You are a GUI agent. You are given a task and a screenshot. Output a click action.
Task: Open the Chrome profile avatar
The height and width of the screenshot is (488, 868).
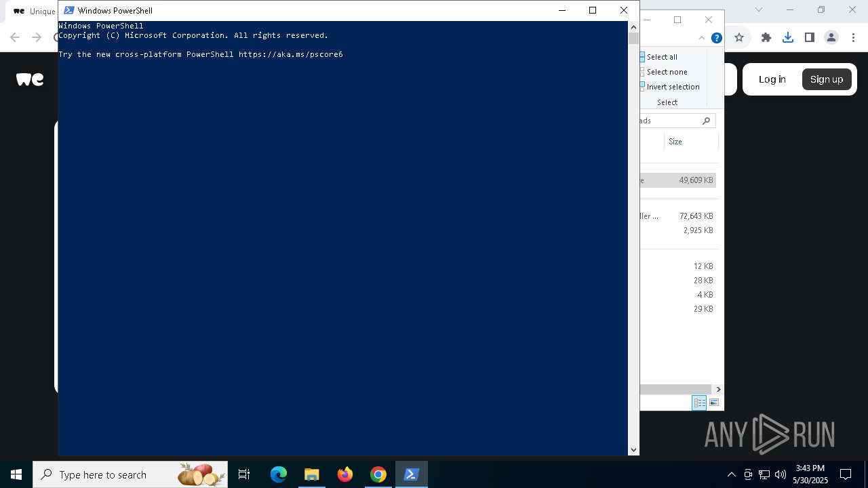pyautogui.click(x=831, y=38)
